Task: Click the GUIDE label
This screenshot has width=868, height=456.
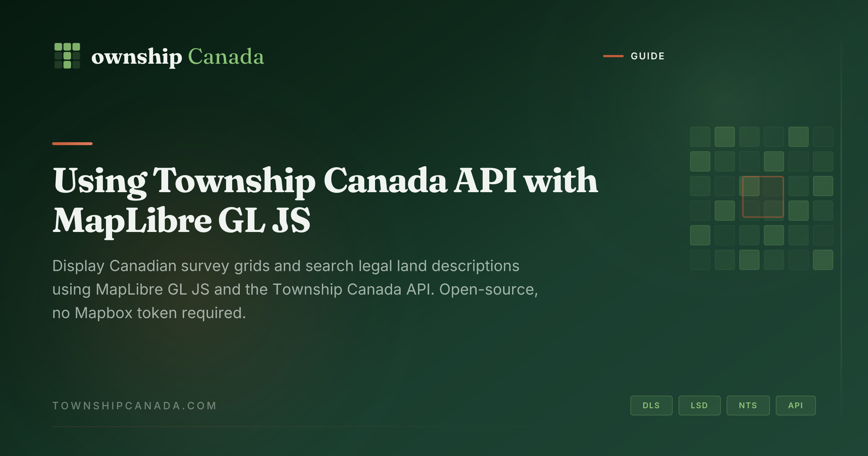Action: coord(648,56)
